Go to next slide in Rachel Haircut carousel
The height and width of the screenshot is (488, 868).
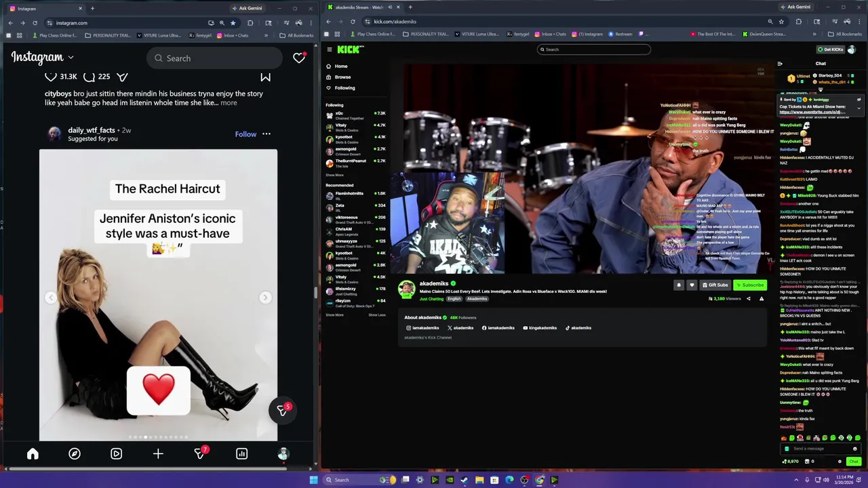pyautogui.click(x=265, y=298)
